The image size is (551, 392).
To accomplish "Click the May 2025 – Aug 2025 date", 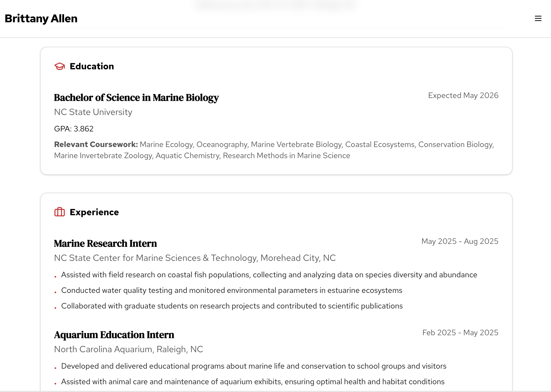I will [460, 241].
